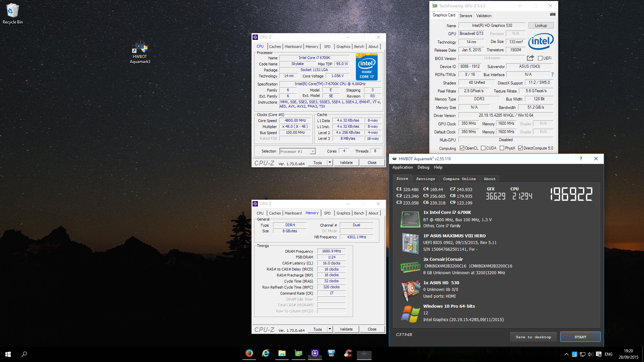This screenshot has height=362, width=644.
Task: Toggle the DirectCompute 5.0 checkbox
Action: (520, 148)
